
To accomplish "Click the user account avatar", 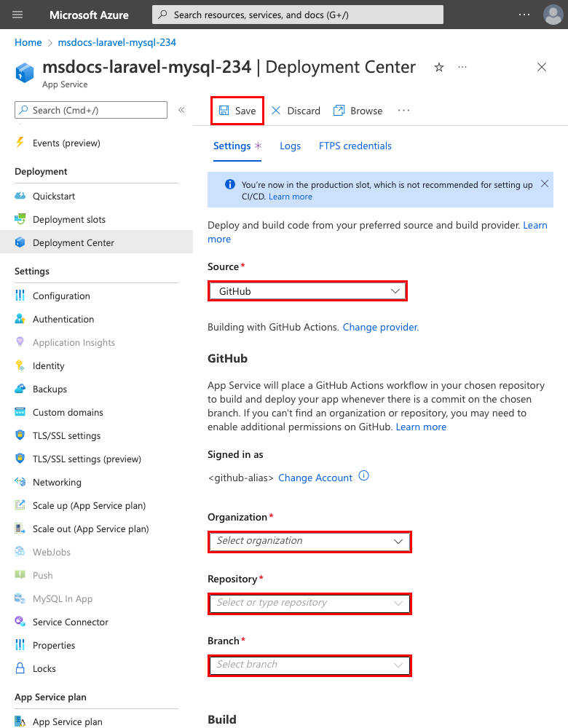I will pos(553,15).
